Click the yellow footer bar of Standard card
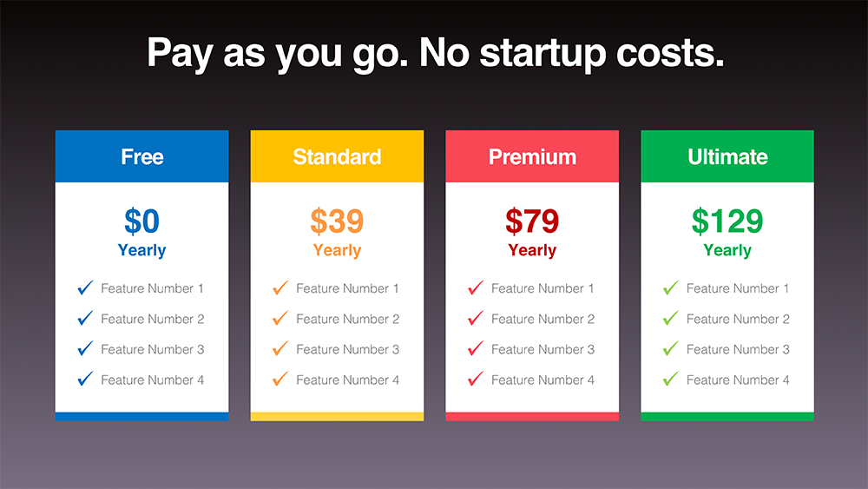This screenshot has height=489, width=868. click(337, 416)
